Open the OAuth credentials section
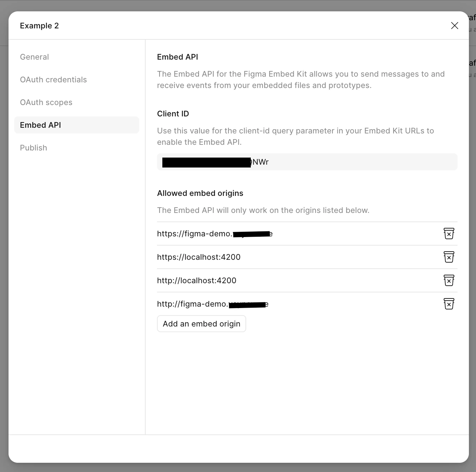476x472 pixels. 53,79
